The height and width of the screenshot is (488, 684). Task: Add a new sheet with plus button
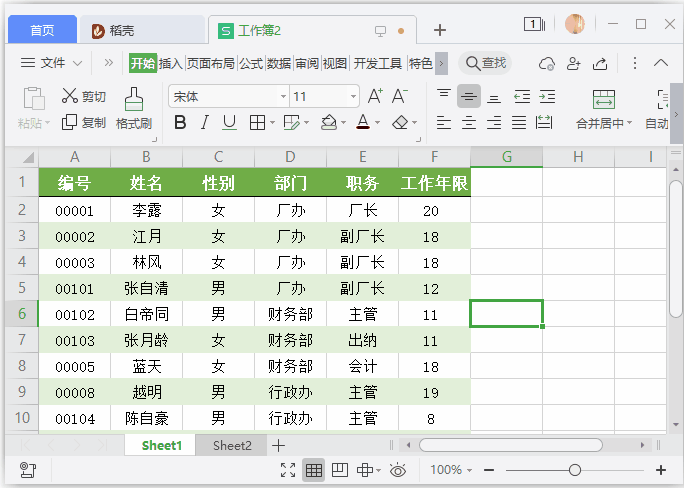tap(279, 445)
